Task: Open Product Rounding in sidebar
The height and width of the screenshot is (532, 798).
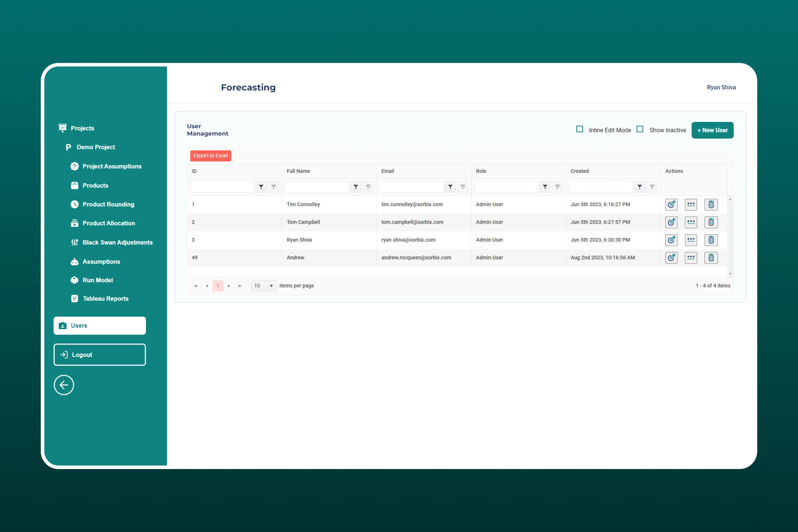Action: click(x=108, y=204)
